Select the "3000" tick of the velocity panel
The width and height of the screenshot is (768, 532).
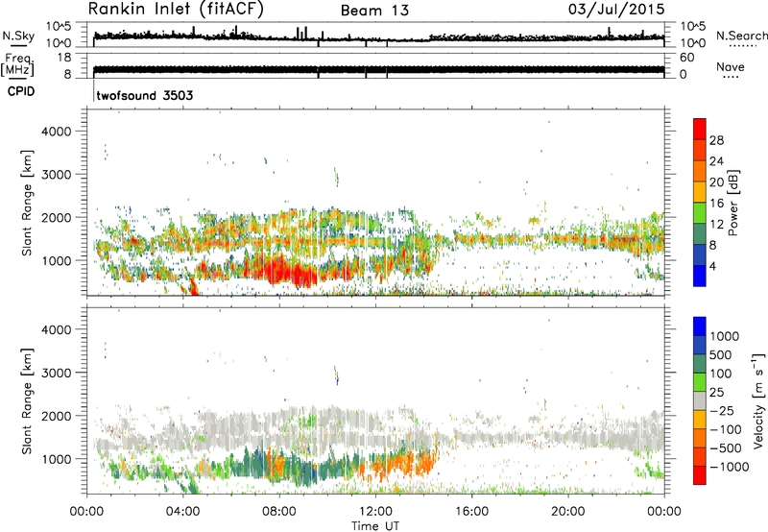point(57,373)
